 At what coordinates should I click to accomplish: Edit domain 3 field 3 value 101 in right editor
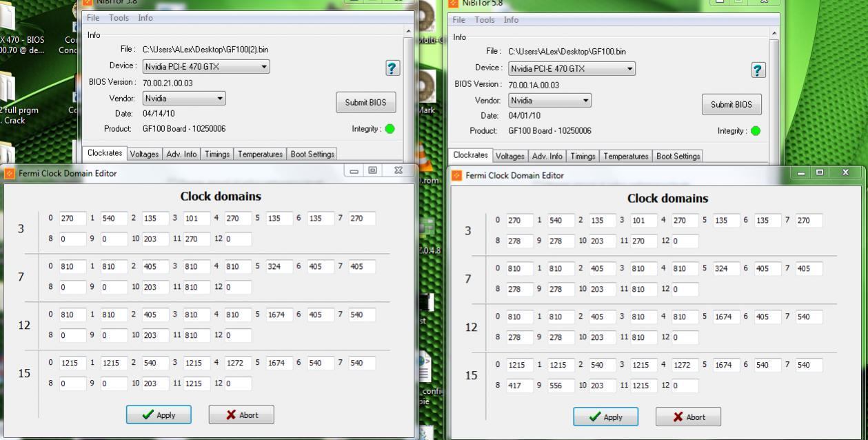point(644,221)
